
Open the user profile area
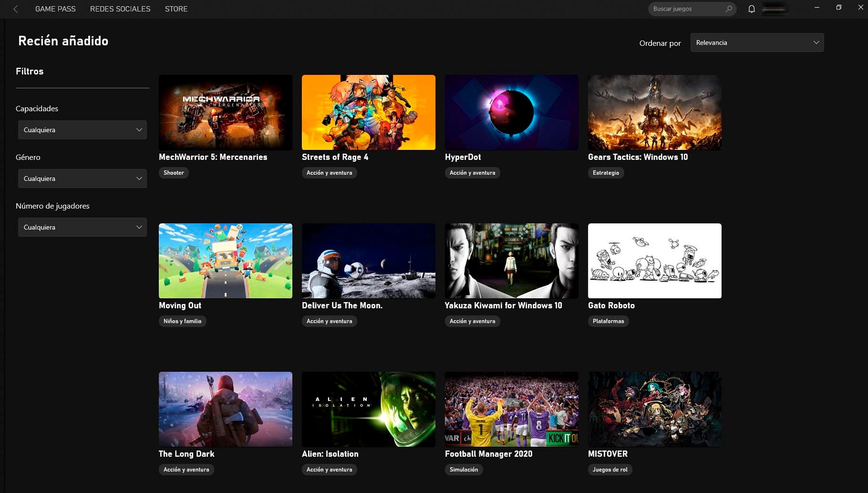tap(775, 9)
